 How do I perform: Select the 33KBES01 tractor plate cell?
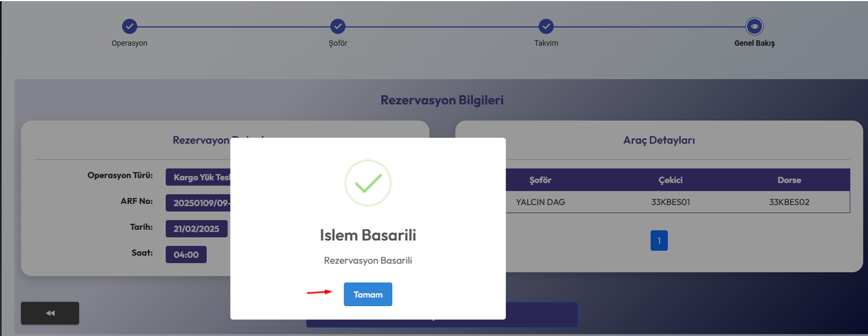click(x=670, y=202)
